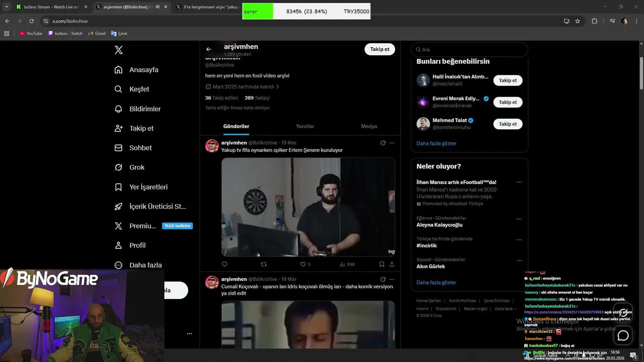The width and height of the screenshot is (644, 362).
Task: Open the tab search dropdown arrow
Action: click(7, 7)
